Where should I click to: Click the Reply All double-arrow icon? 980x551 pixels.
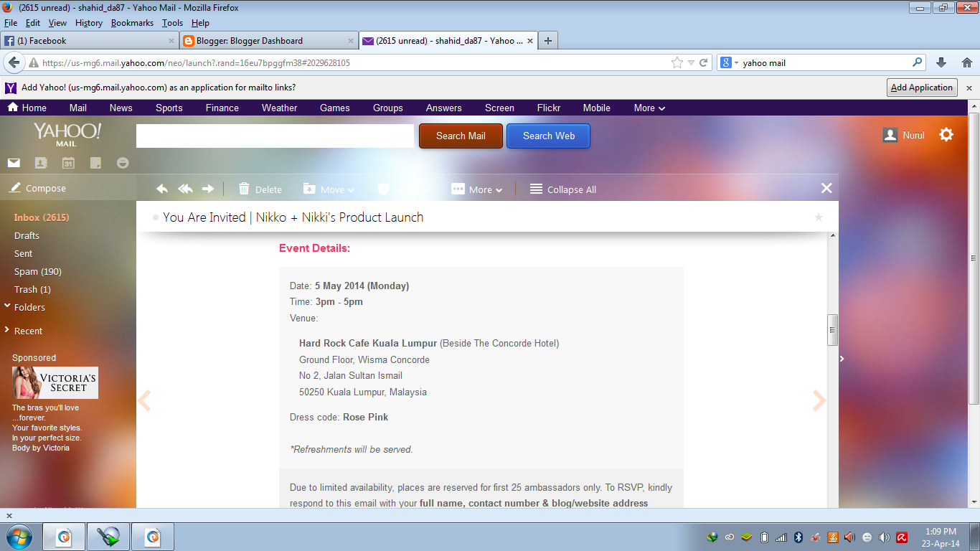coord(185,189)
